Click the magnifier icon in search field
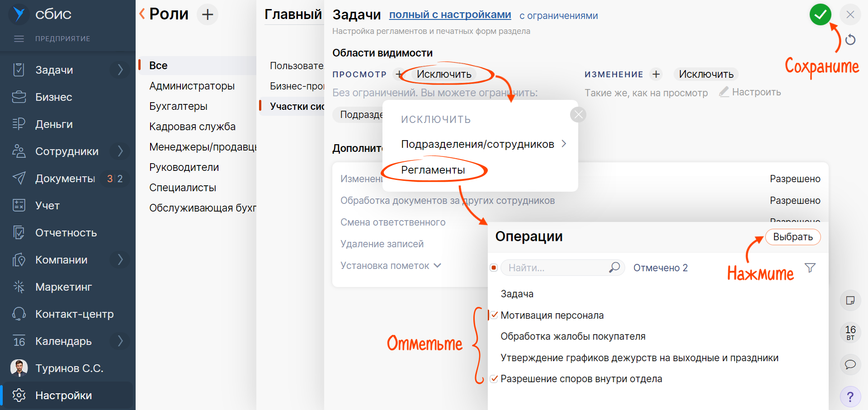 point(614,268)
